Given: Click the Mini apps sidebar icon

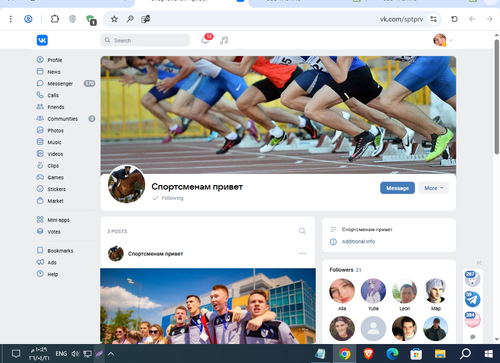Looking at the screenshot, I should [40, 219].
